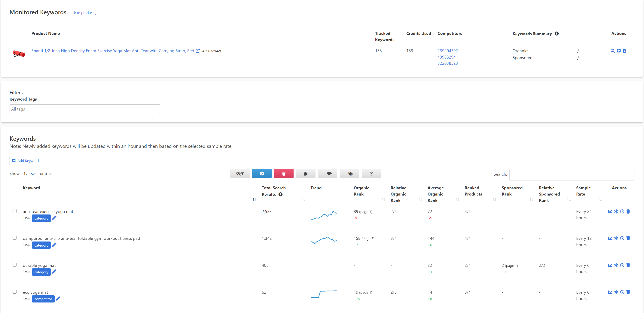Click the download file icon in product Actions
The image size is (644, 313).
(x=624, y=51)
